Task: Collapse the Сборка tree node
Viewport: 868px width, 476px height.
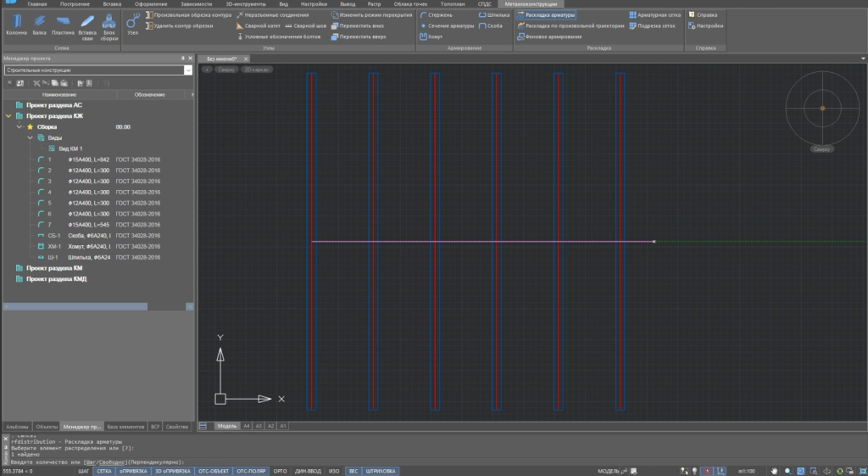Action: 19,126
